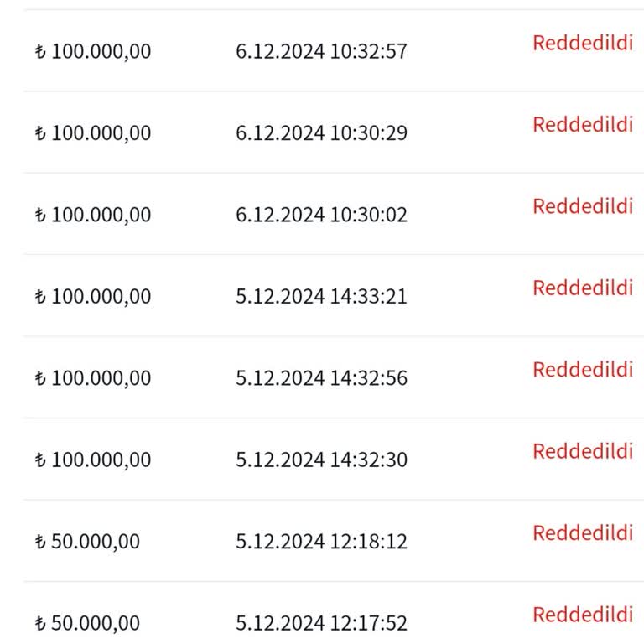Click Reddedildi status for 10:30:29 entry

click(x=583, y=124)
